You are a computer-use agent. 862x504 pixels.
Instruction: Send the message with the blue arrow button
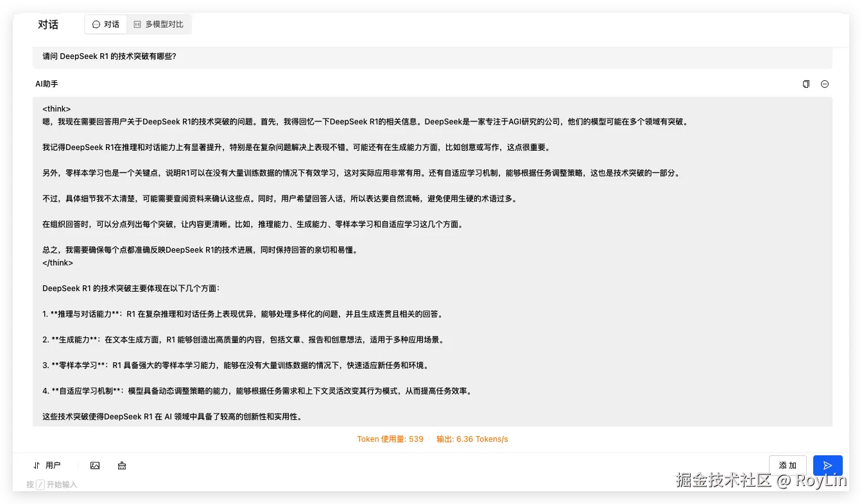pos(827,466)
